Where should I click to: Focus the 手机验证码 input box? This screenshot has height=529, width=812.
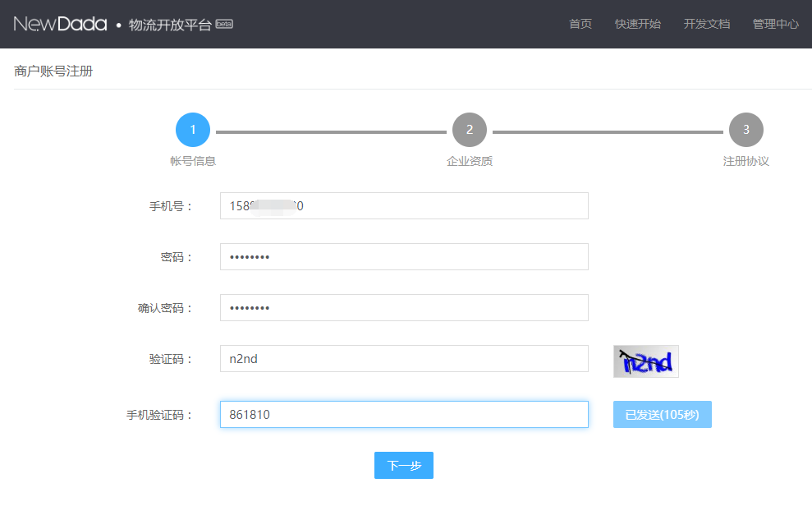coord(404,415)
